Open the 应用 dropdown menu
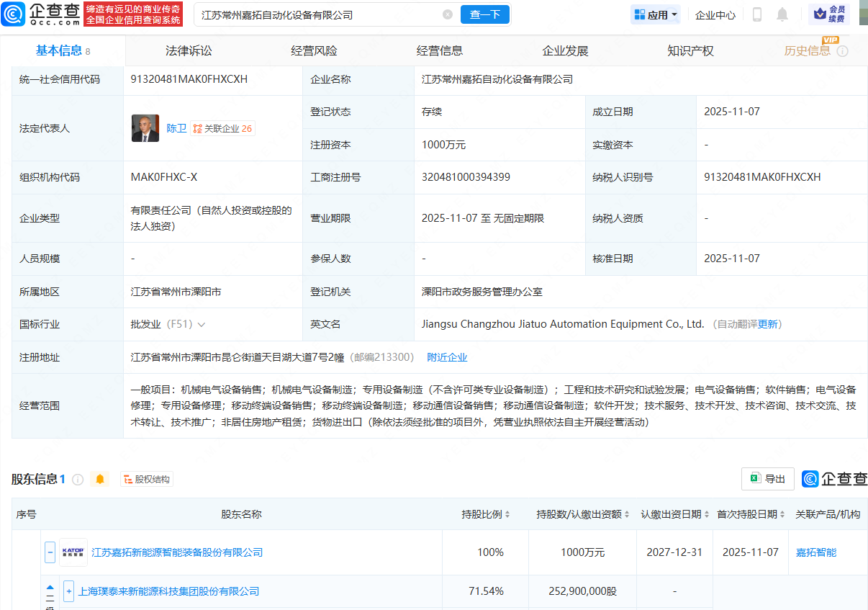This screenshot has height=610, width=868. tap(655, 14)
